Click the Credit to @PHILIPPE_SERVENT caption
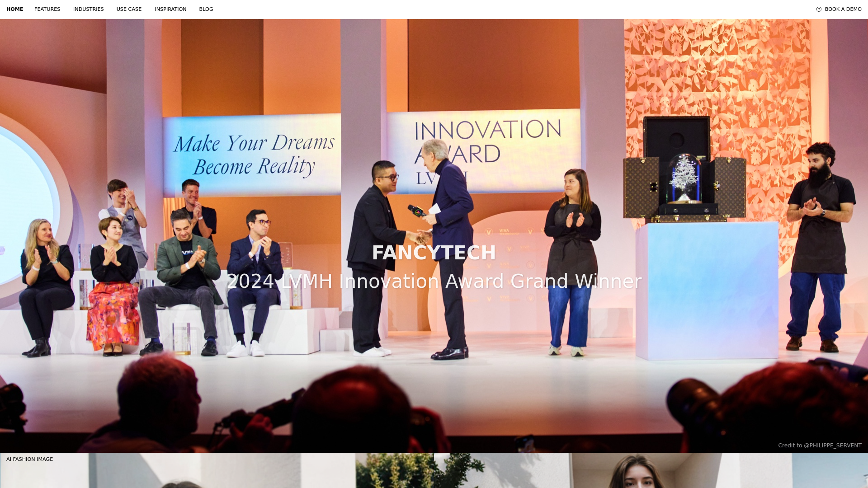The width and height of the screenshot is (868, 488). click(x=820, y=446)
